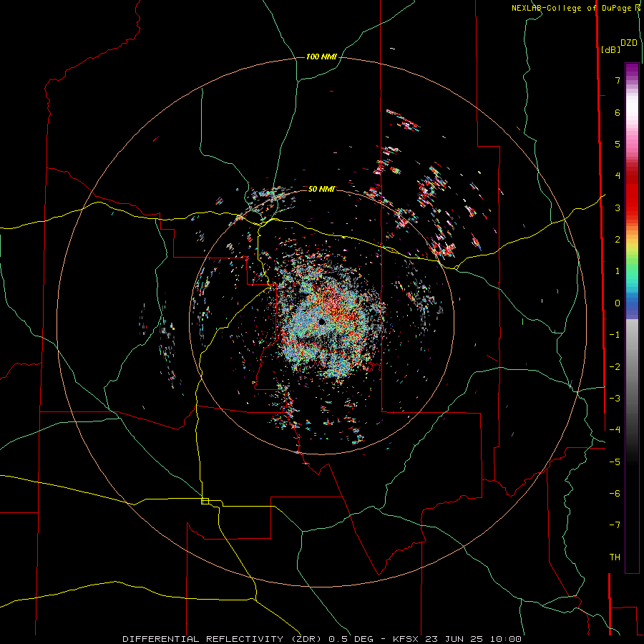
Task: Click the 2 value on color scale
Action: click(x=618, y=240)
